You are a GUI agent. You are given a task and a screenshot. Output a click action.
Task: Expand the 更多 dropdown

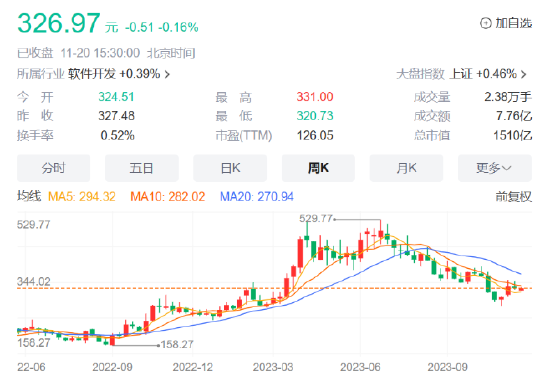tap(495, 168)
